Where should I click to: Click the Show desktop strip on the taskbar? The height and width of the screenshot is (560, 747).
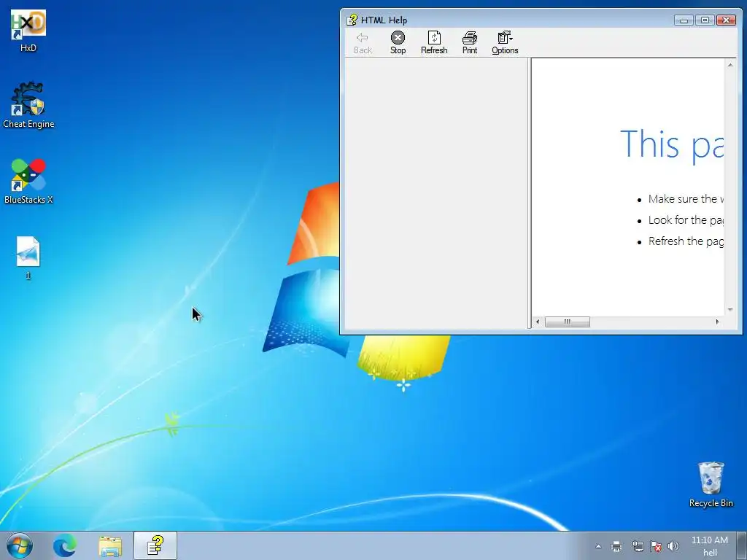click(742, 545)
